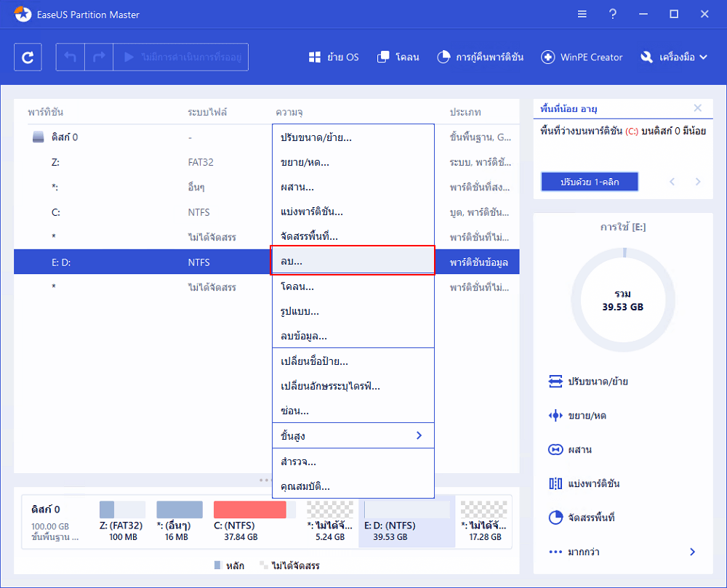Screen dimensions: 727x588
Task: Choose ขยาย/หด... from context menu
Action: coord(353,162)
